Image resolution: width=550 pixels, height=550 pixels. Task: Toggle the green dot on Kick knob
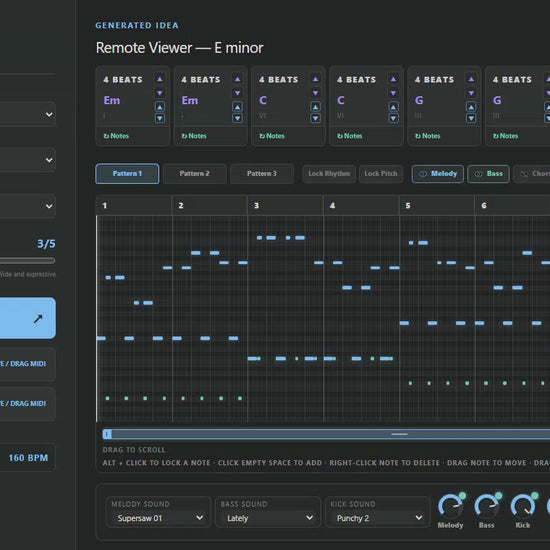(535, 496)
